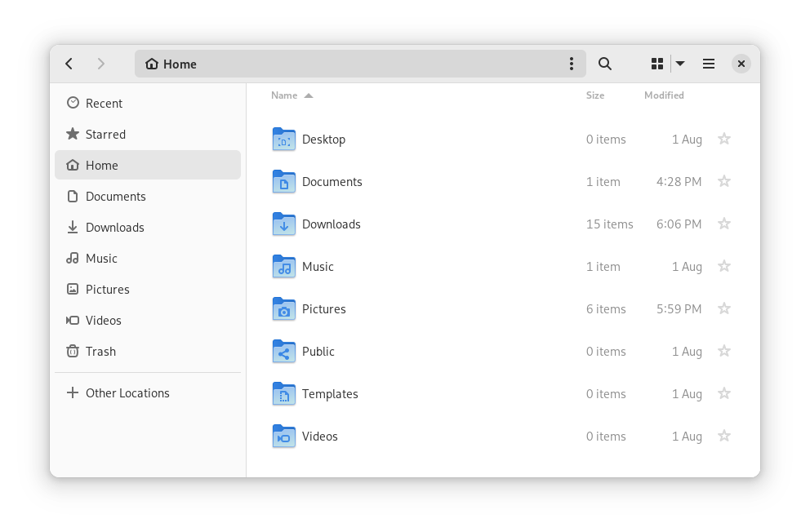The width and height of the screenshot is (810, 532).
Task: Sort by Modified column header
Action: (x=664, y=95)
